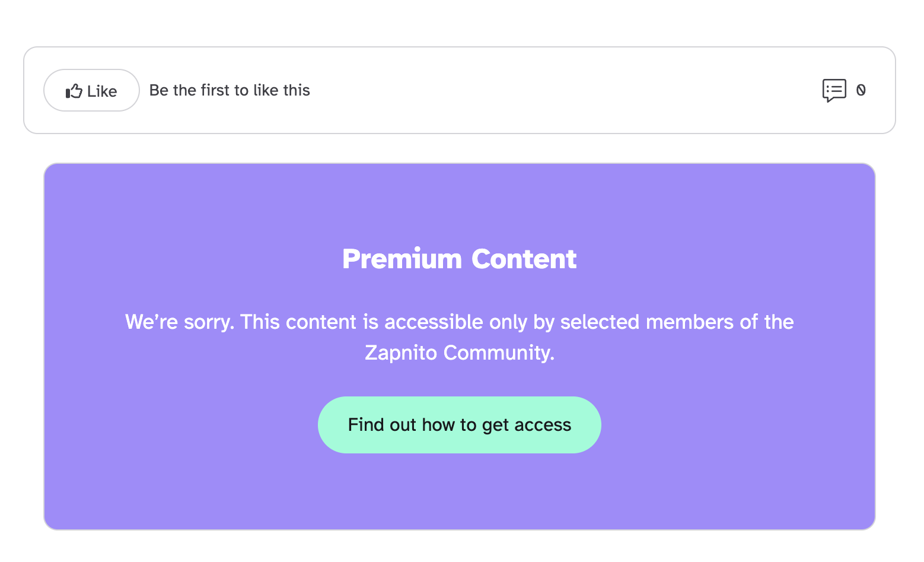Click the word "Premium" in the heading
This screenshot has width=924, height=562.
(x=402, y=259)
